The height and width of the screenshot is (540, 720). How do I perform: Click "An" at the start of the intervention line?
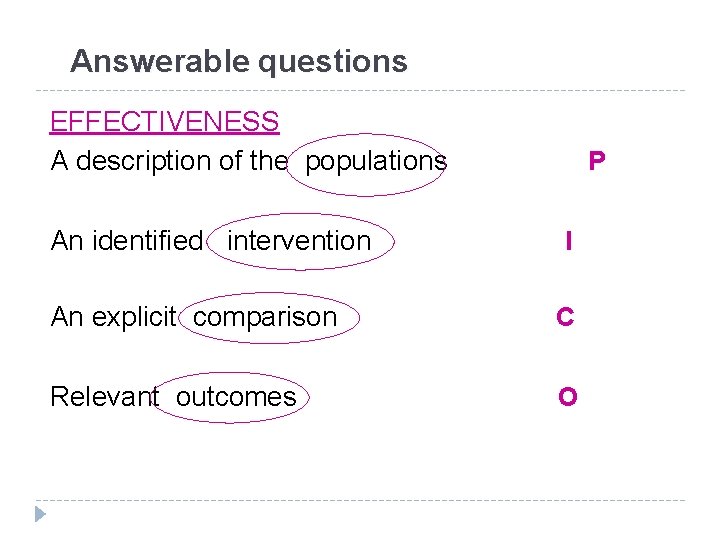[67, 241]
